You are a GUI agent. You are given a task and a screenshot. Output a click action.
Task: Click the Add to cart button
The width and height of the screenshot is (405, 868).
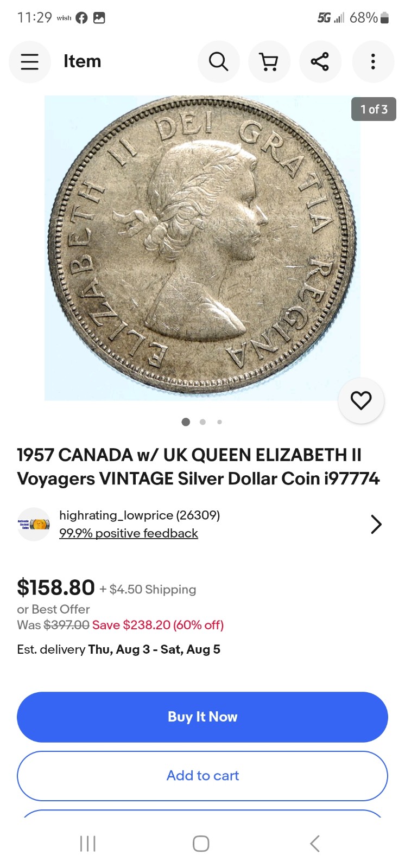[202, 776]
